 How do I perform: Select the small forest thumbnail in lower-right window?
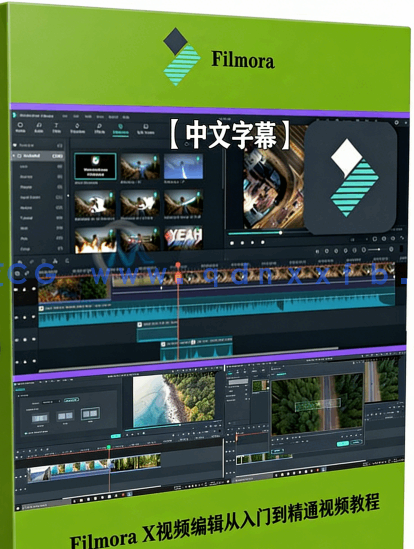[x=260, y=386]
